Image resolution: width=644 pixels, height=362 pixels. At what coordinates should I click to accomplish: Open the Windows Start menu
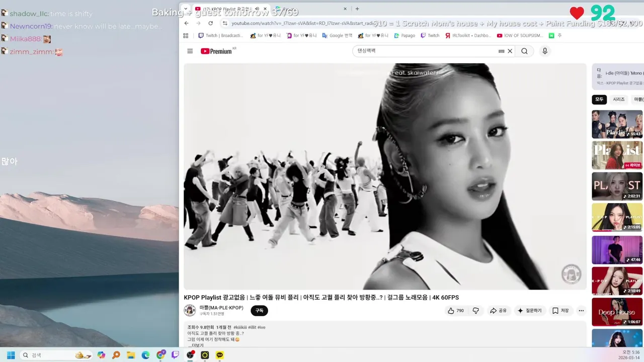(11, 355)
